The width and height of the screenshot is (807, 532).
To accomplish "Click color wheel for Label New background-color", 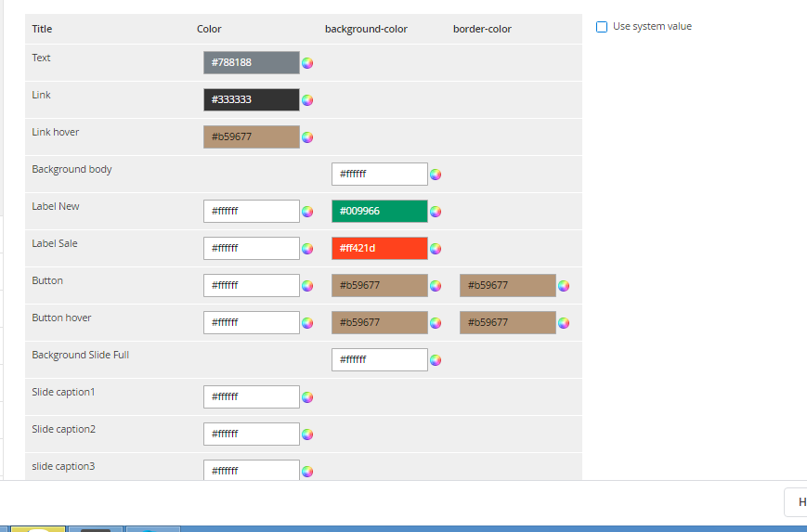I will [436, 212].
